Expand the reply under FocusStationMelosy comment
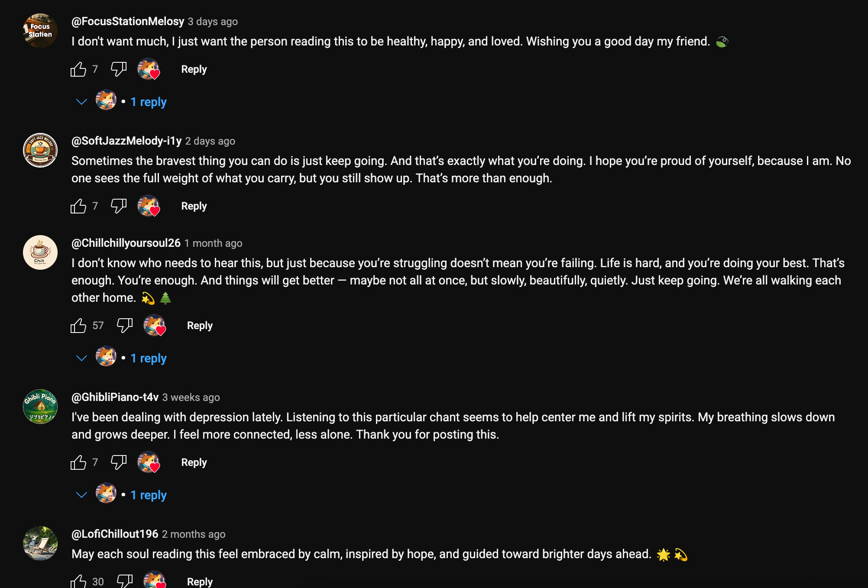Image resolution: width=868 pixels, height=588 pixels. tap(148, 102)
